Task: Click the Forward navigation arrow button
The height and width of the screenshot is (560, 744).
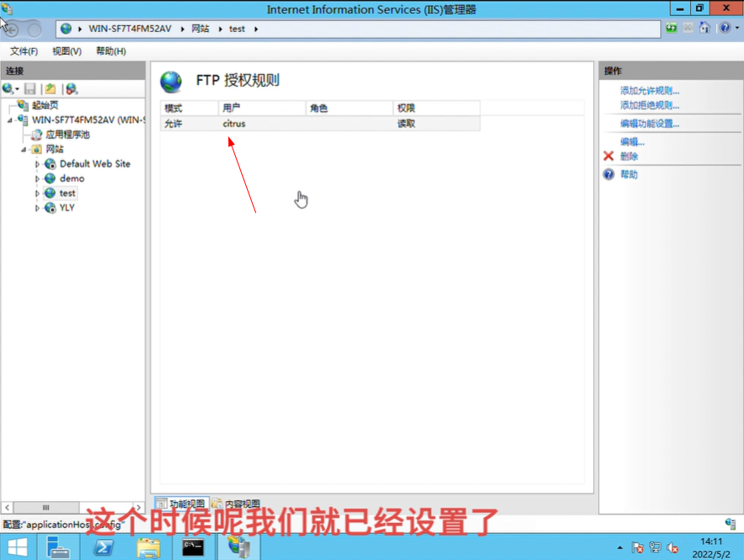Action: (35, 29)
